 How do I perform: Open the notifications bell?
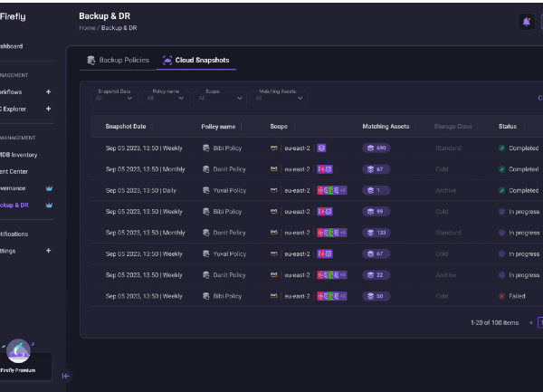pos(527,22)
